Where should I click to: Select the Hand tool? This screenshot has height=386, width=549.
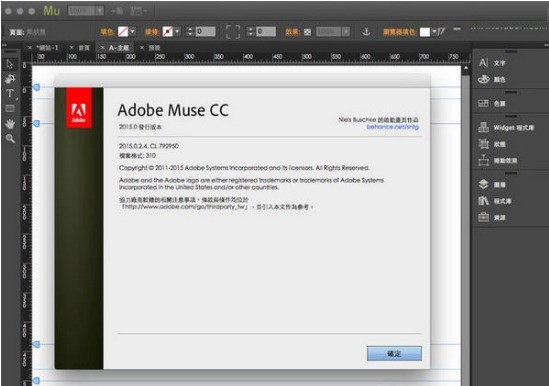[x=10, y=123]
